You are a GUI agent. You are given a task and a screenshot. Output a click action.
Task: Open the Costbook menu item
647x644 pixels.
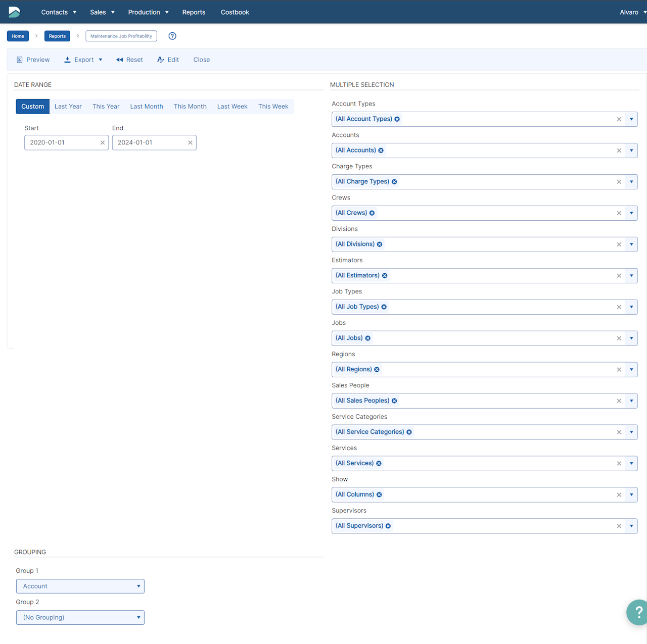[x=235, y=12]
